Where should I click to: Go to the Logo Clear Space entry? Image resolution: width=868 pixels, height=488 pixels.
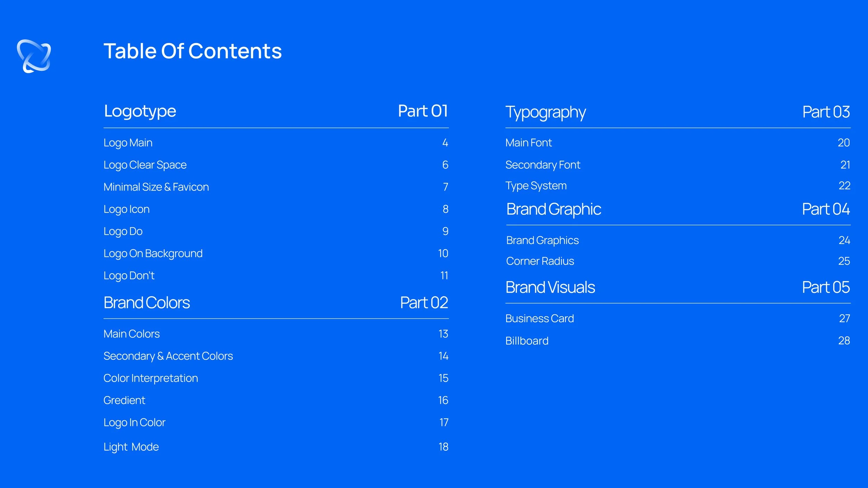[x=145, y=165]
